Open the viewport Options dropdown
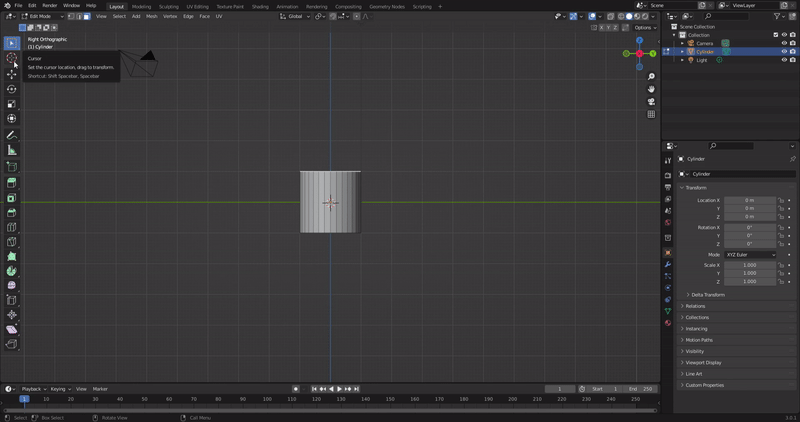The width and height of the screenshot is (800, 422). [x=645, y=28]
